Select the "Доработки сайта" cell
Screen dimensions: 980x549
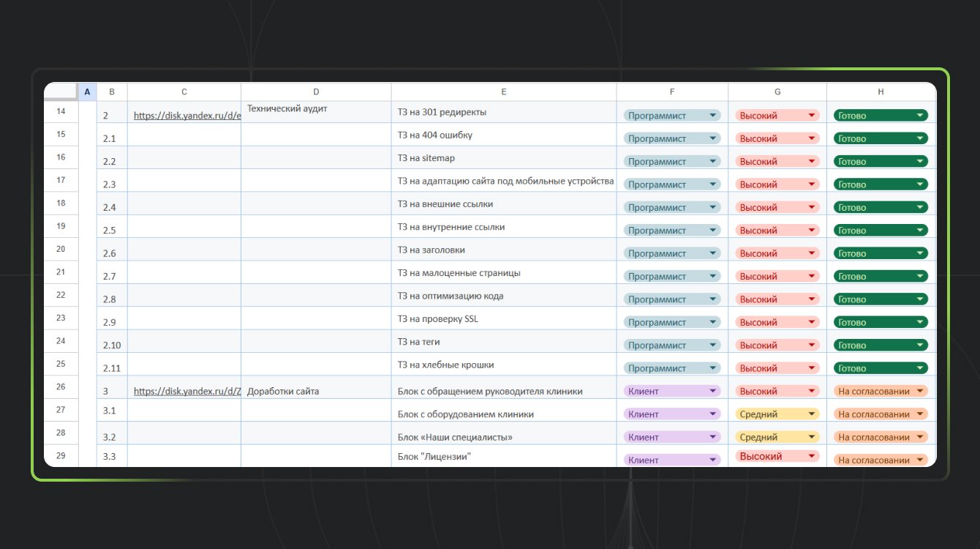[x=283, y=392]
